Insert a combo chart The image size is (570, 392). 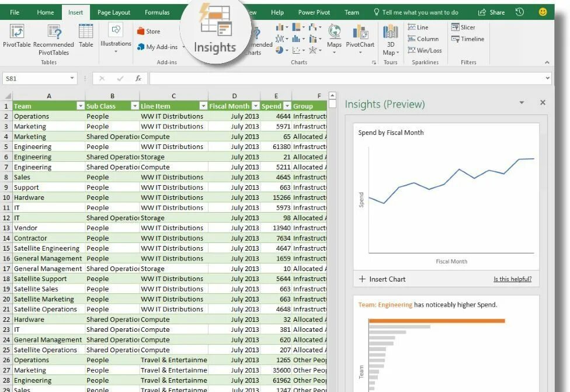pos(315,39)
